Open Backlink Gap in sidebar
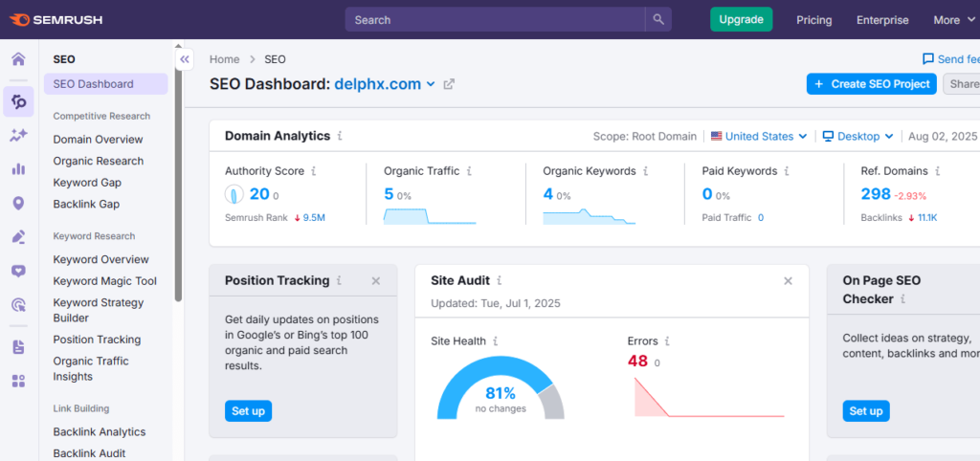 [86, 205]
